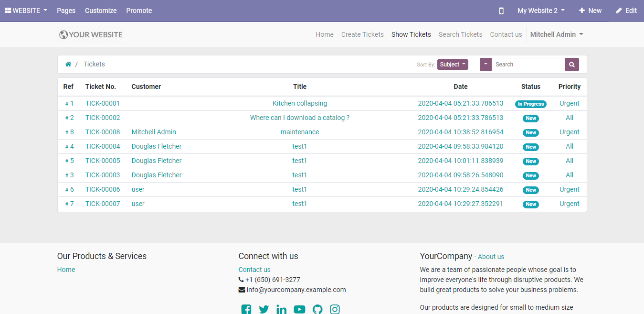Open the Customize menu
Viewport: 644px width, 314px height.
(101, 11)
